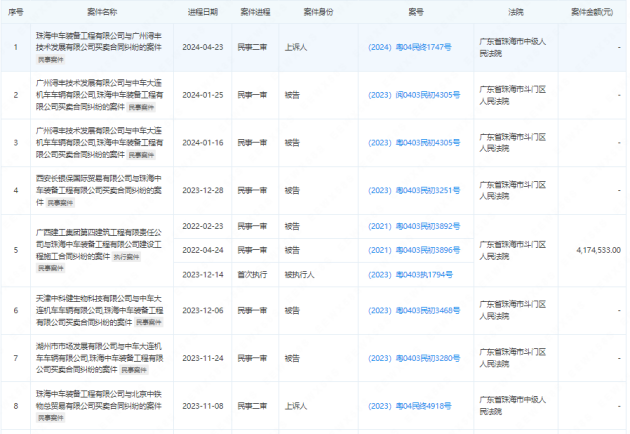Viewport: 630px width, 434px height.
Task: Click the date 2023-11-24
Action: pyautogui.click(x=202, y=358)
